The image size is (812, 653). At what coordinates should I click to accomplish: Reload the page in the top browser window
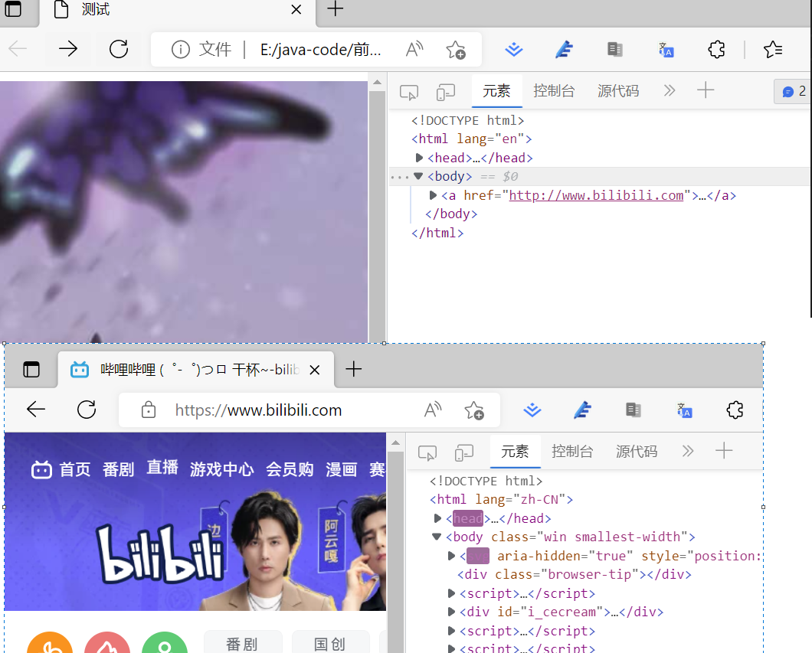119,49
